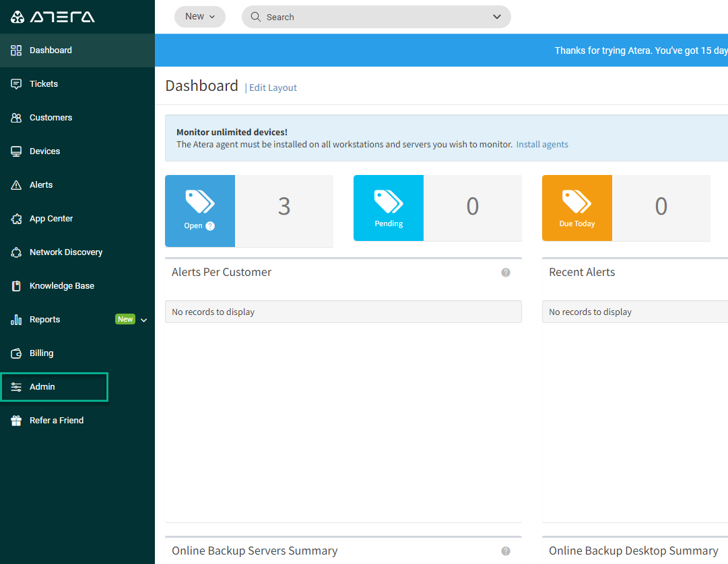Viewport: 728px width, 564px height.
Task: Click the Open tickets count 3
Action: click(x=284, y=207)
